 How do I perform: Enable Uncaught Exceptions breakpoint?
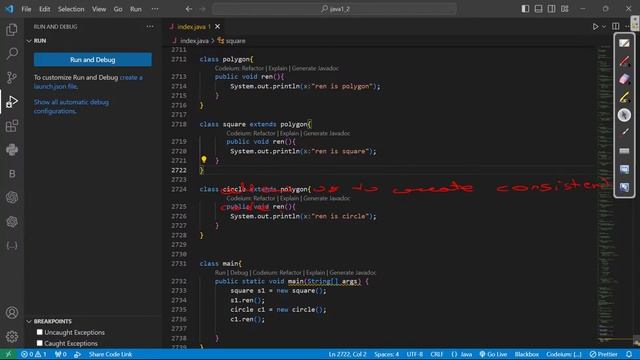tap(40, 332)
